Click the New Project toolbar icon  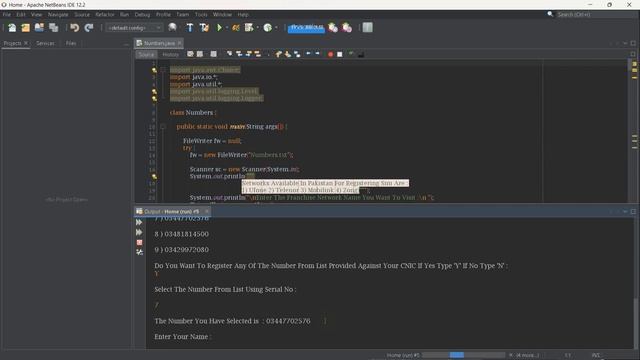click(25, 27)
